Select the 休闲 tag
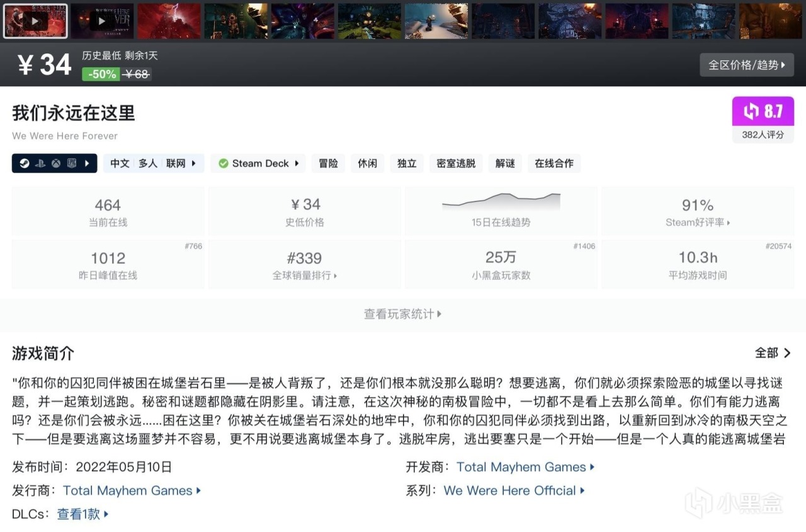The image size is (806, 532). pyautogui.click(x=368, y=163)
